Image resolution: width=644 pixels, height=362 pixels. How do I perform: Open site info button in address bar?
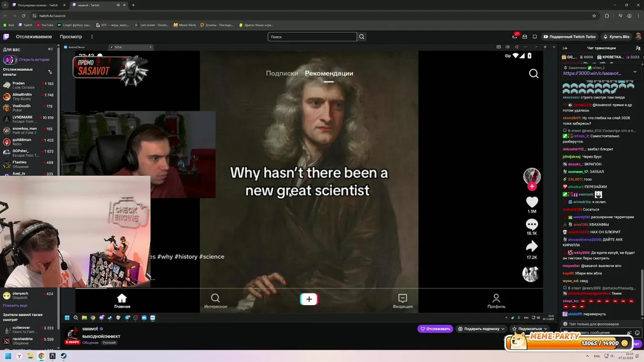(34, 16)
